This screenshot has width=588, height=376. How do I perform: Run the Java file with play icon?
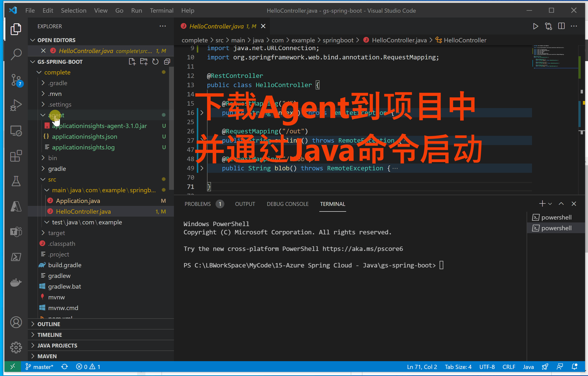click(535, 26)
